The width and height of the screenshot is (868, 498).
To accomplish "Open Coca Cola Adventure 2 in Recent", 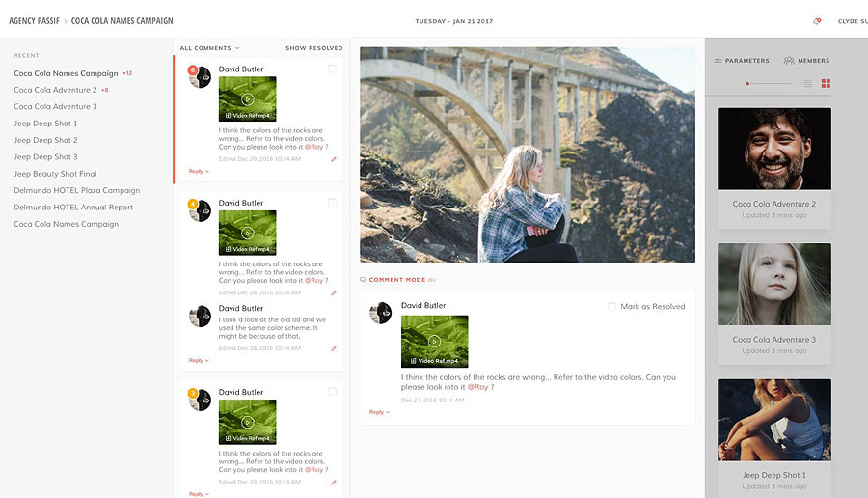I will tap(55, 90).
